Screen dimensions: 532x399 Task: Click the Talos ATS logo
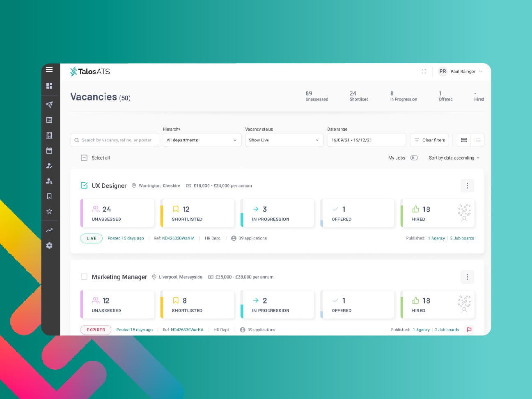pos(90,71)
